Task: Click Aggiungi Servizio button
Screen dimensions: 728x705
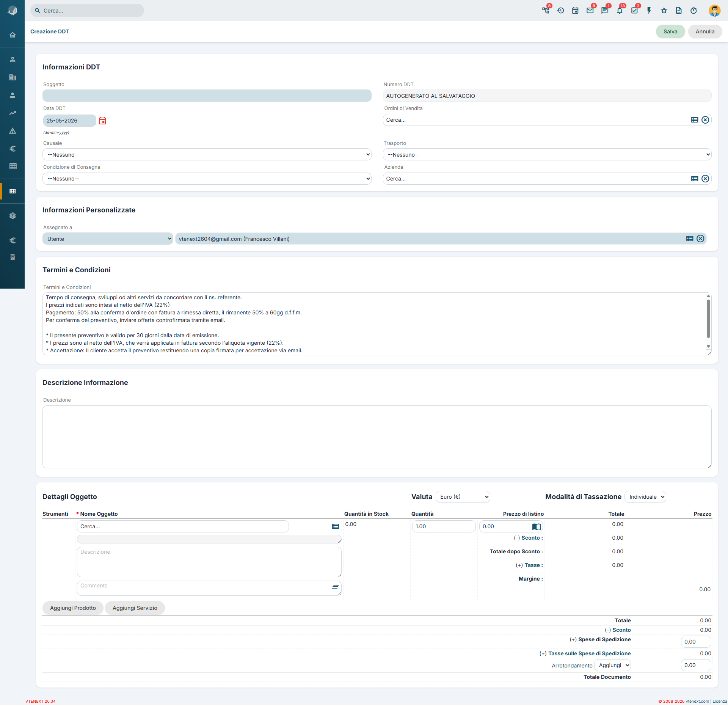Action: (135, 608)
